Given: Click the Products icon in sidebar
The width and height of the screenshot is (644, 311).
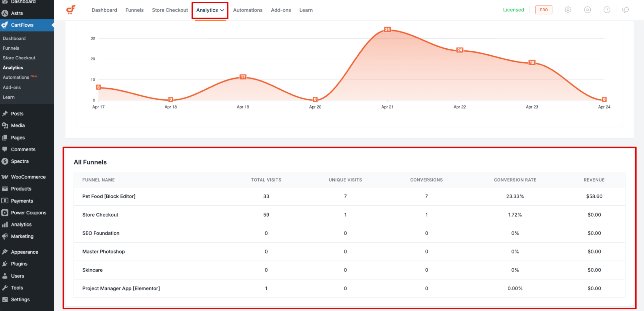Looking at the screenshot, I should (x=5, y=189).
